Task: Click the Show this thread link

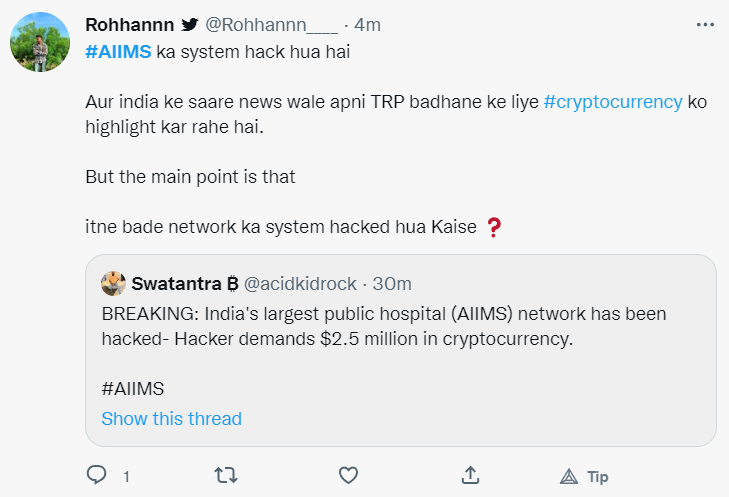Action: click(x=171, y=418)
